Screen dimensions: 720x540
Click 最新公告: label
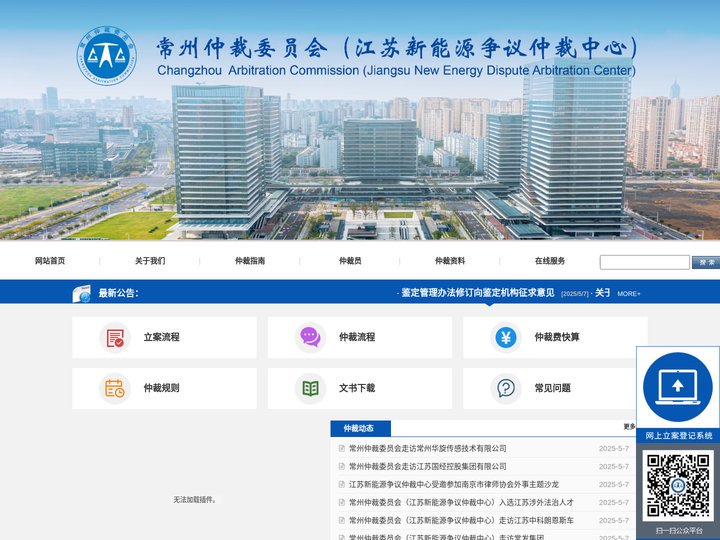pos(118,293)
